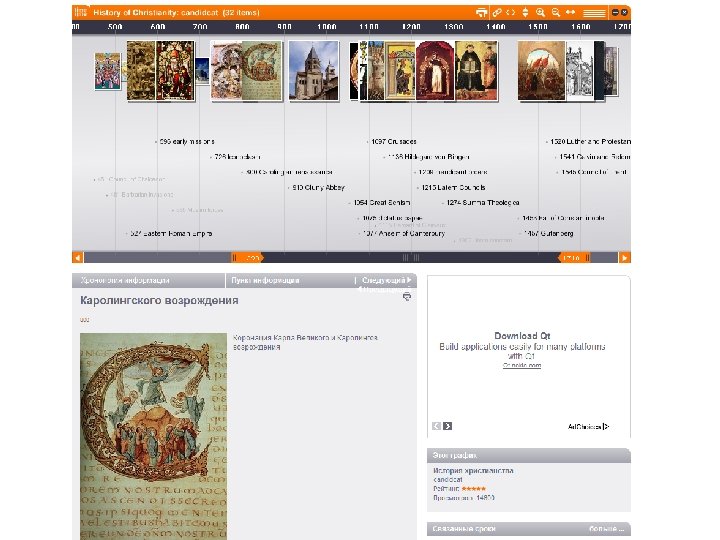Select the 527 Eastern Roman Empire event
Screen dimensions: 720x540
(x=171, y=233)
